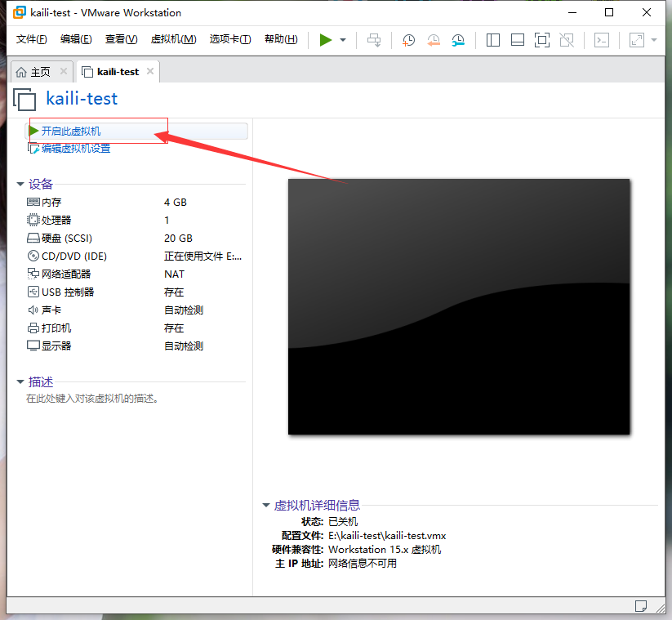672x620 pixels.
Task: Click the green power on arrow icon
Action: click(x=324, y=39)
